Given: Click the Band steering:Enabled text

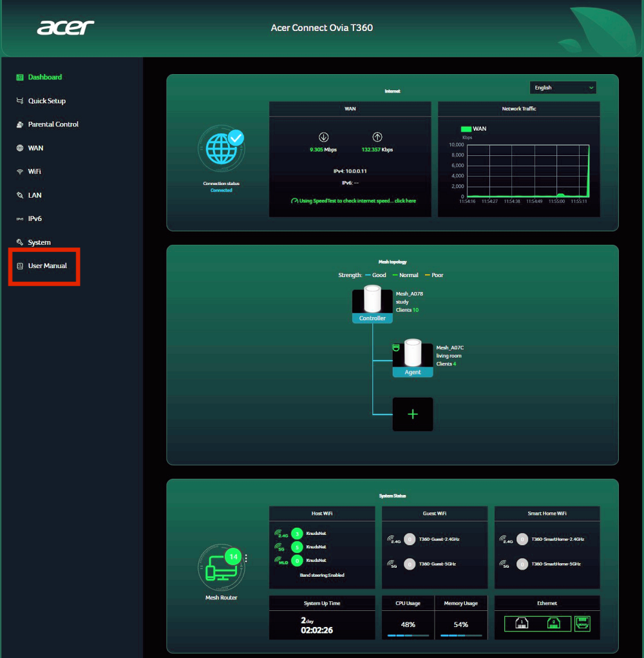Looking at the screenshot, I should [322, 576].
